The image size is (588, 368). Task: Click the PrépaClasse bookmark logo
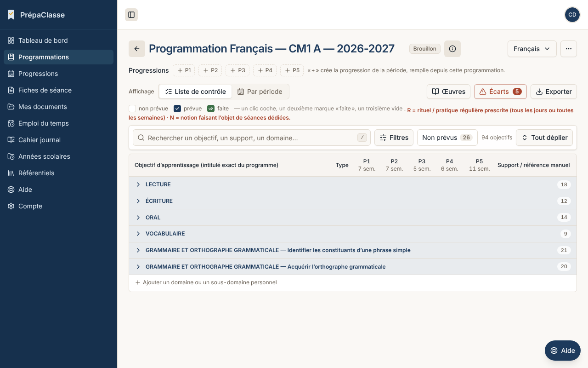(x=11, y=15)
